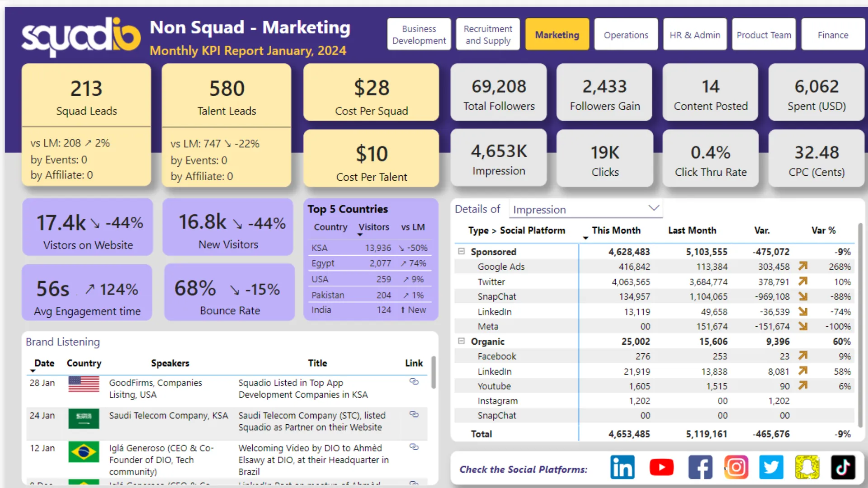Sort table by This Month column header

616,230
